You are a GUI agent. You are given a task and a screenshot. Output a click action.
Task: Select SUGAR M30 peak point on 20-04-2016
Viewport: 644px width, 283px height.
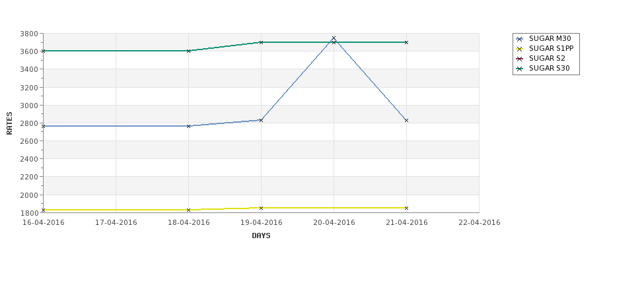tap(334, 38)
